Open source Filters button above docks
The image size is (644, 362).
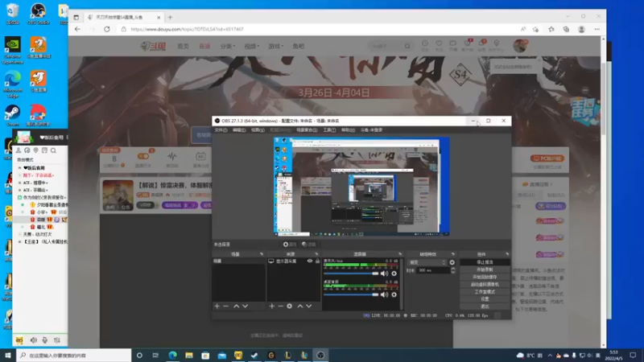(x=309, y=245)
